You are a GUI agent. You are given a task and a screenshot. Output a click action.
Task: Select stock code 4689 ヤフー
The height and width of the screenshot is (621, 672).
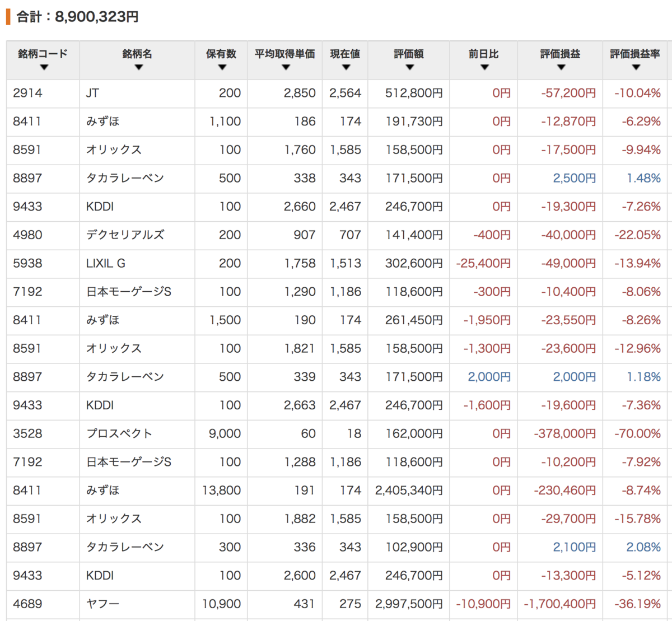[27, 604]
